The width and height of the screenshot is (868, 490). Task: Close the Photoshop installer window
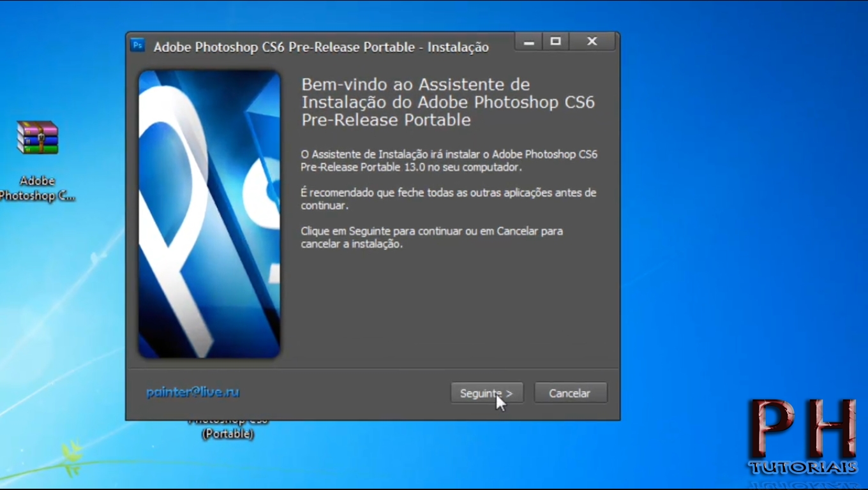coord(592,42)
